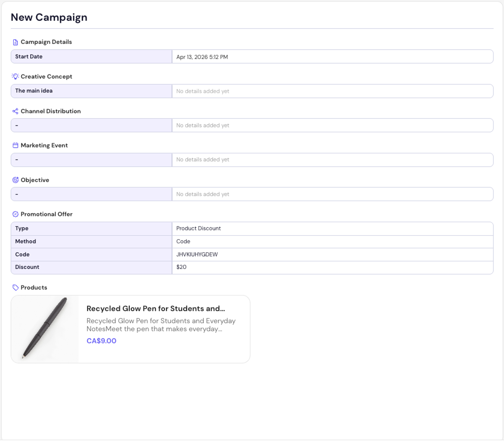Click the Marketing Event calendar icon
Screen dimensions: 504x444
coord(15,145)
